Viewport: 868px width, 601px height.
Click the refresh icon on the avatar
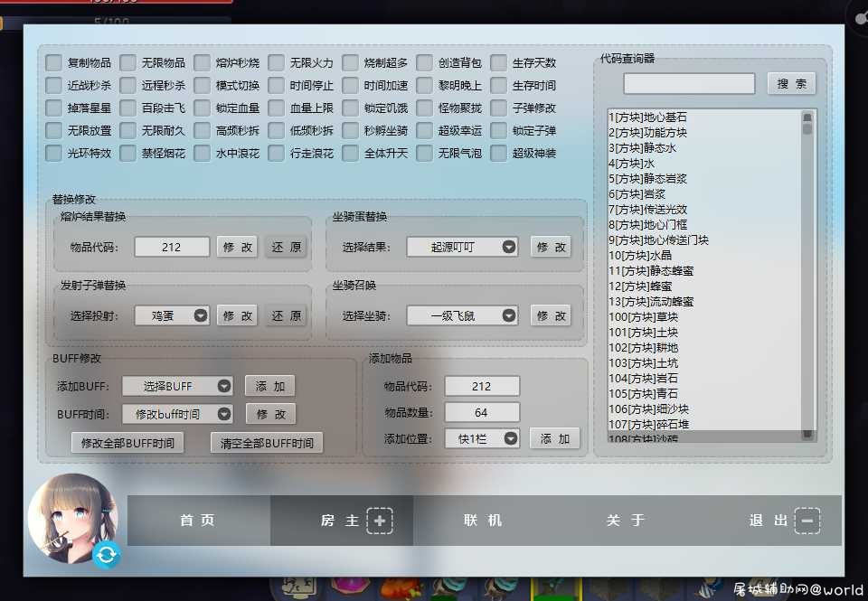coord(107,555)
